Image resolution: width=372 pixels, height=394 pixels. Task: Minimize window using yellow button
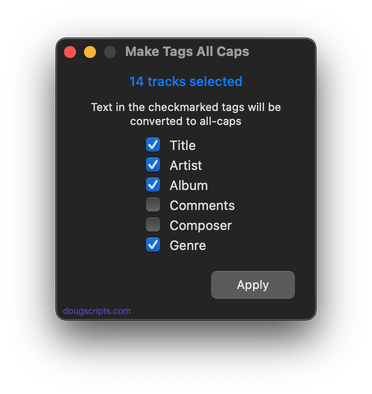[90, 52]
